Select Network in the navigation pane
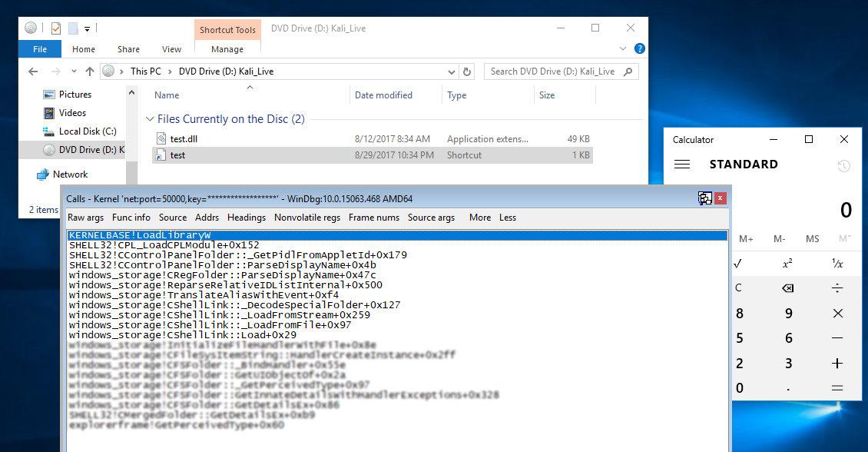868x452 pixels. coord(71,174)
